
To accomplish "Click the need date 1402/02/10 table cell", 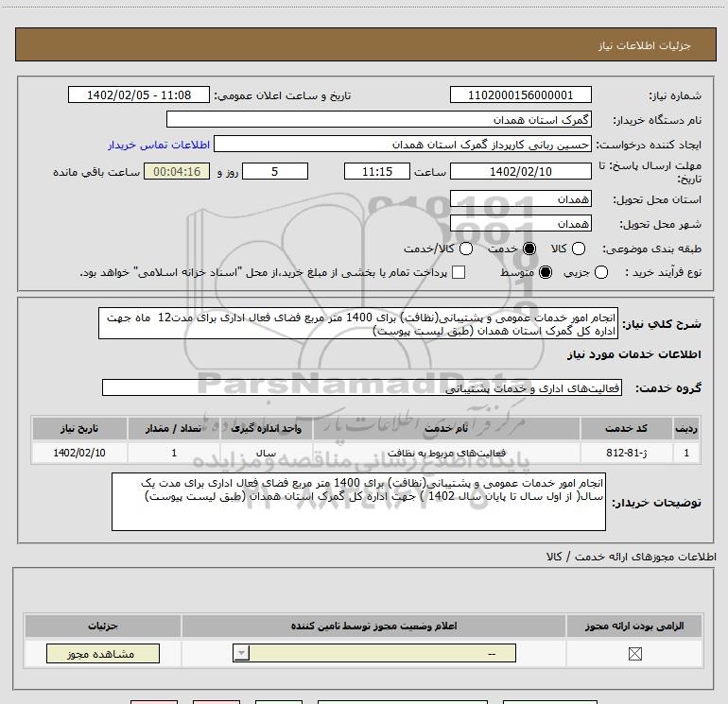I will (79, 453).
